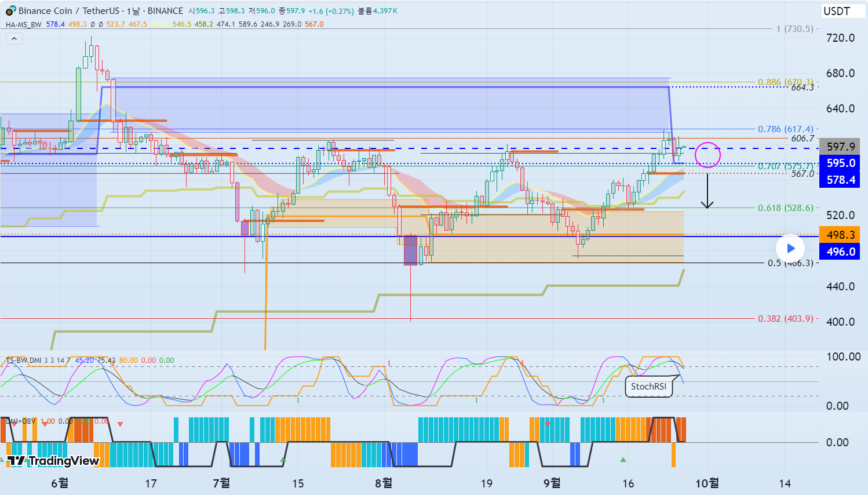Click the blue 496.0 price axis tag

(x=840, y=252)
